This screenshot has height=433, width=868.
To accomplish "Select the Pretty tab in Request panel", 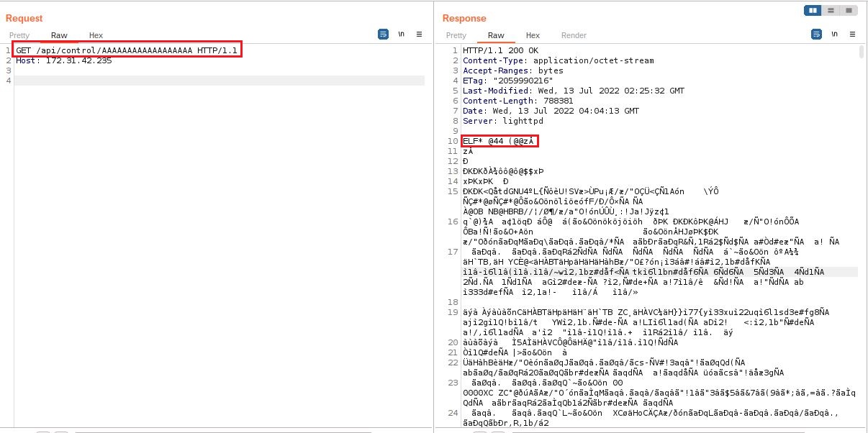I will tap(19, 35).
